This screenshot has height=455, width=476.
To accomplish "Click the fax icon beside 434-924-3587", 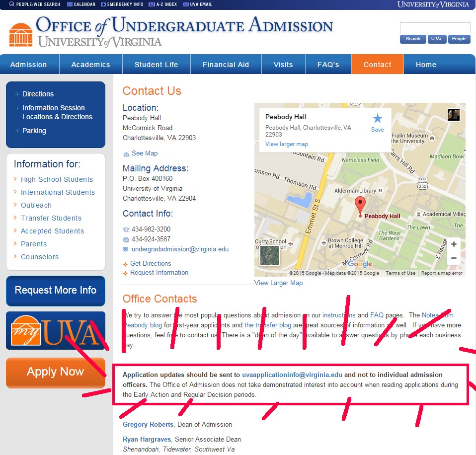I will click(x=126, y=239).
